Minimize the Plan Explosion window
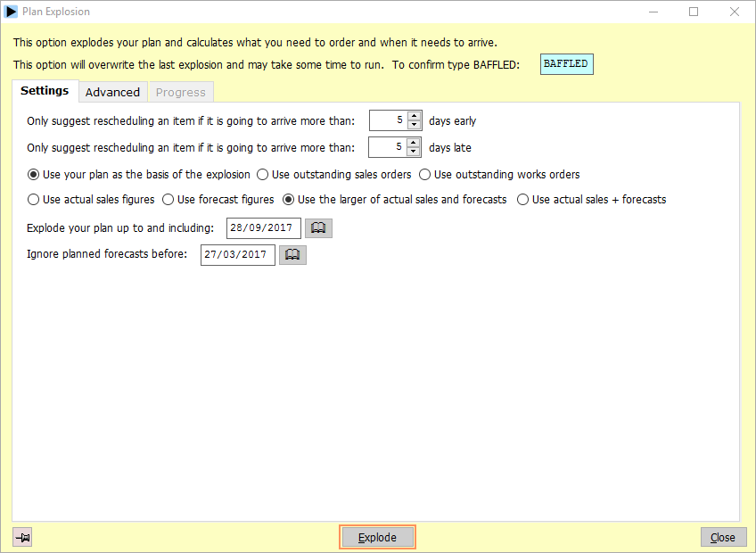Image resolution: width=756 pixels, height=553 pixels. click(653, 12)
